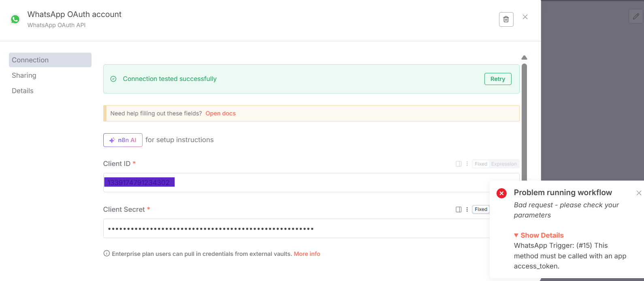Click the 'WhatsApp OAuth API' subtitle

56,25
